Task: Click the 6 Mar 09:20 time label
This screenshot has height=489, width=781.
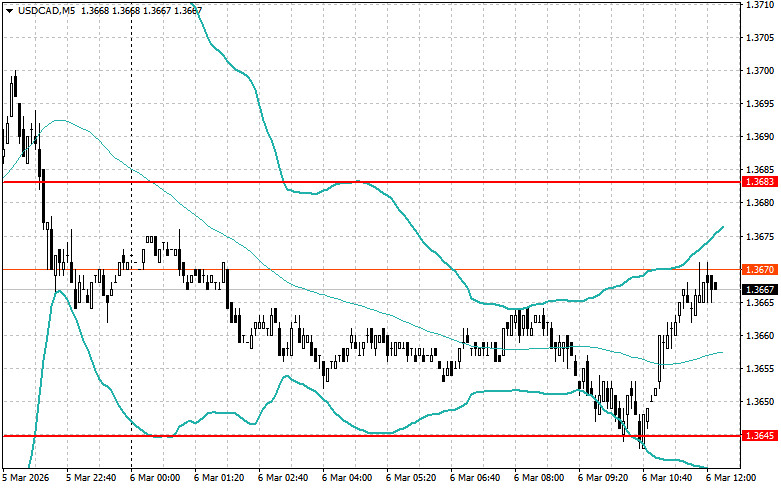Action: pyautogui.click(x=603, y=478)
